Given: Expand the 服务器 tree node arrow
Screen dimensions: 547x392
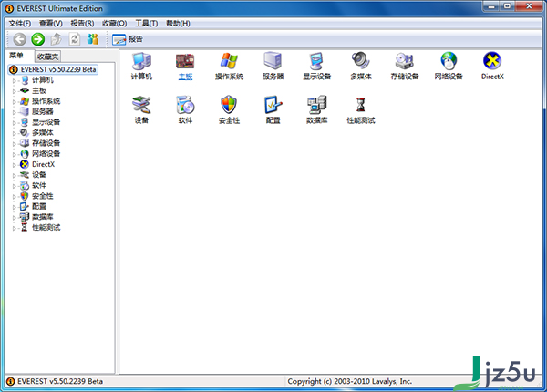Looking at the screenshot, I should [x=15, y=112].
